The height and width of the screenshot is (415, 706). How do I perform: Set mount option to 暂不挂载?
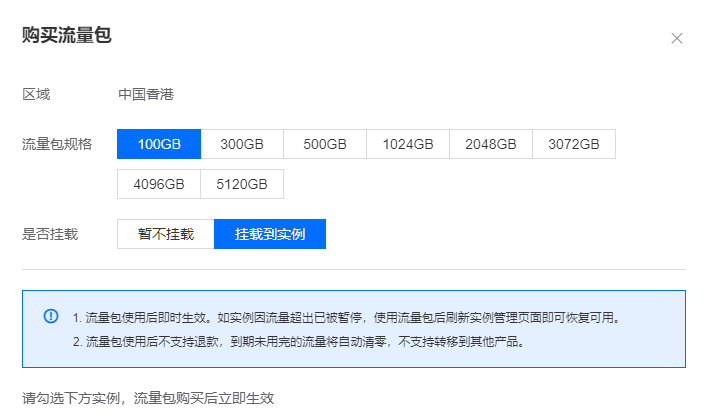(166, 234)
